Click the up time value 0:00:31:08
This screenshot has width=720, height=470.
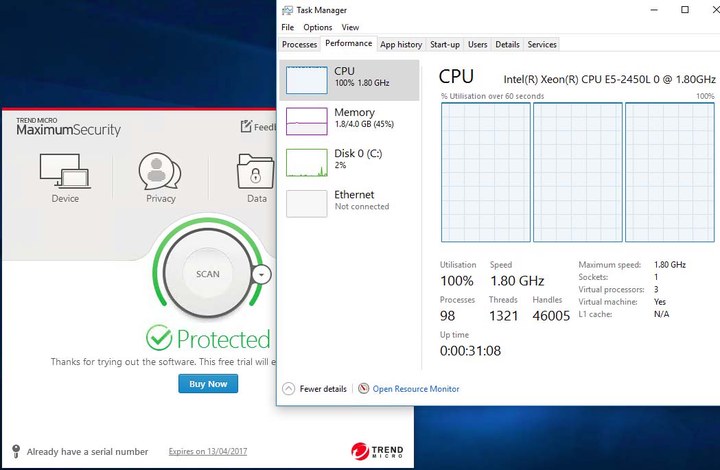coord(470,351)
